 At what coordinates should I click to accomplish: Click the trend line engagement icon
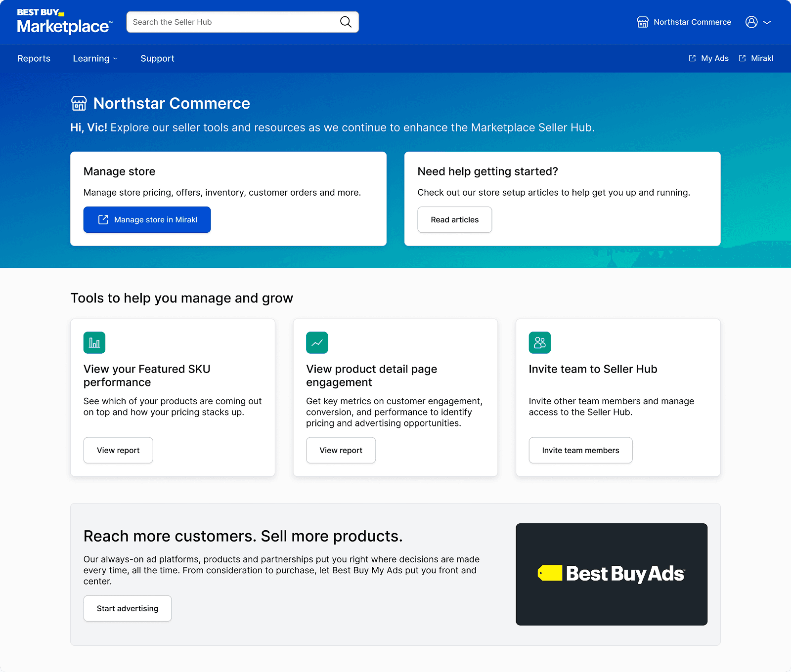(x=317, y=343)
